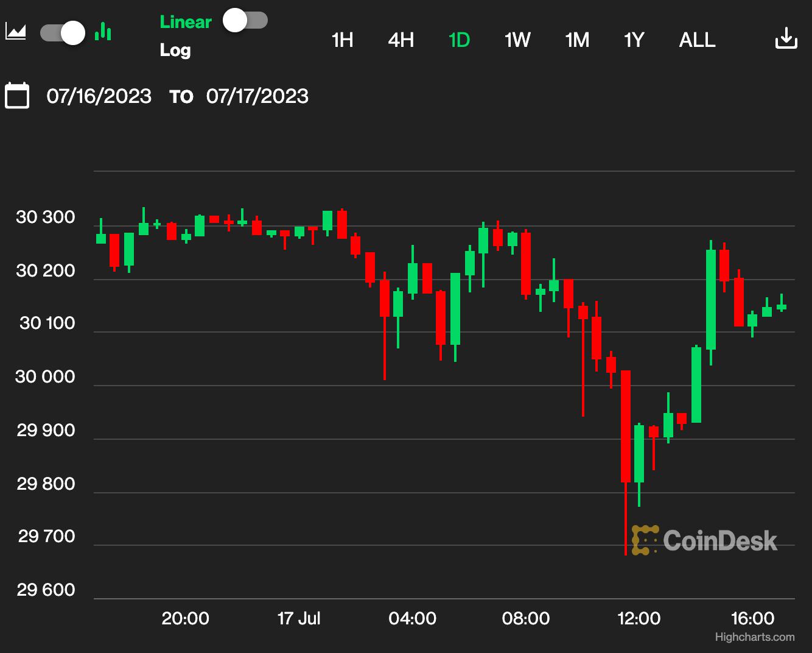This screenshot has height=653, width=812.
Task: Select the 1D timeframe
Action: (459, 40)
